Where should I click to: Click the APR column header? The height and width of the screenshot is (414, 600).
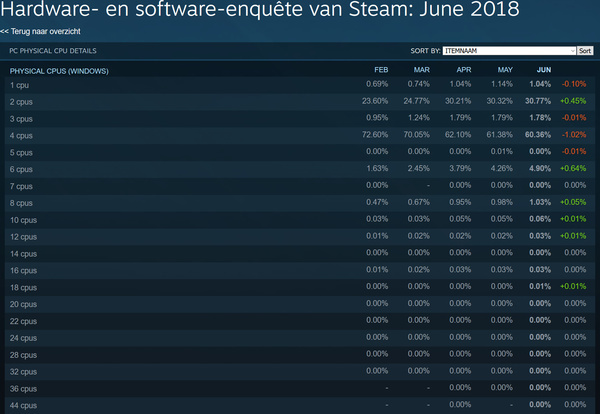click(x=464, y=70)
